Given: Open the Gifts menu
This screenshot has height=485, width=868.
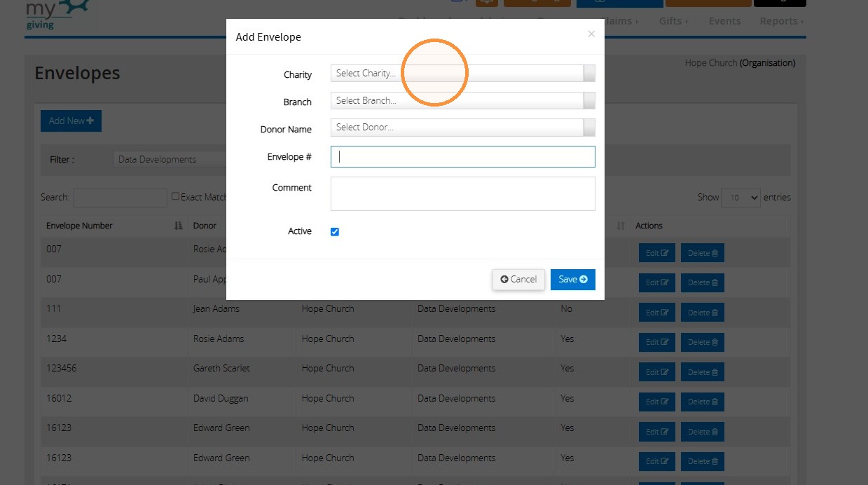Looking at the screenshot, I should (x=673, y=21).
